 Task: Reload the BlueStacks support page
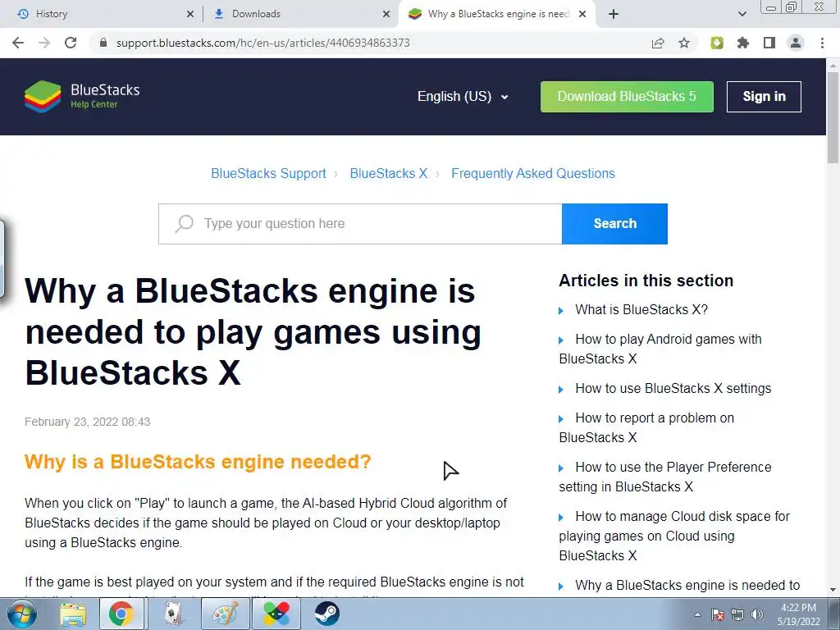(71, 43)
